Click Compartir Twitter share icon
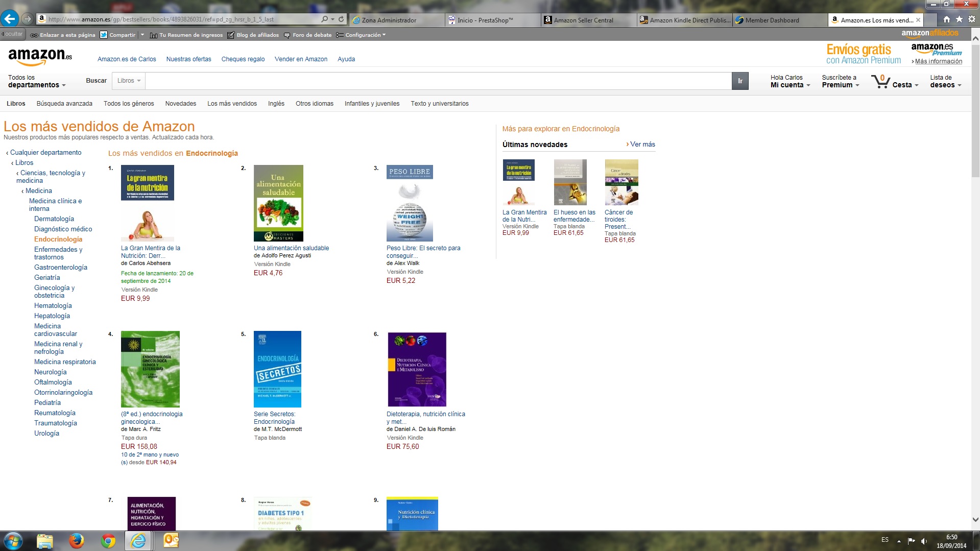The height and width of the screenshot is (551, 980). coord(118,35)
